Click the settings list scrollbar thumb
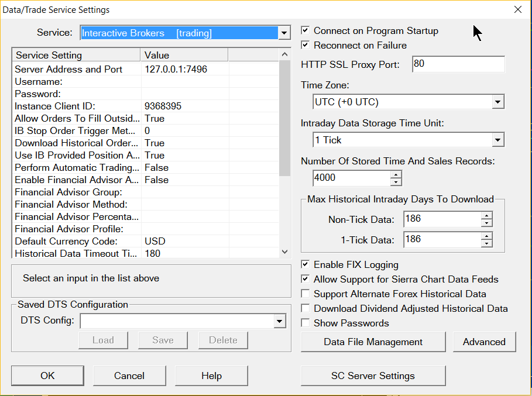 coord(284,118)
